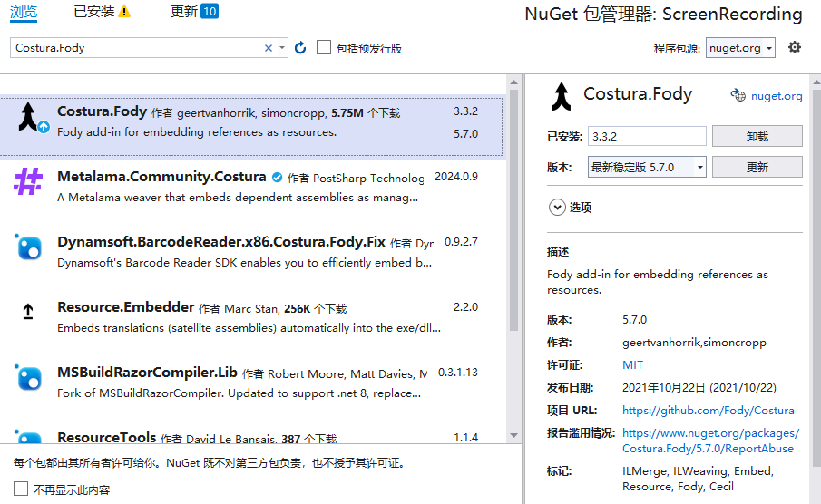The image size is (821, 504).
Task: Open the MIT license link
Action: (x=632, y=364)
